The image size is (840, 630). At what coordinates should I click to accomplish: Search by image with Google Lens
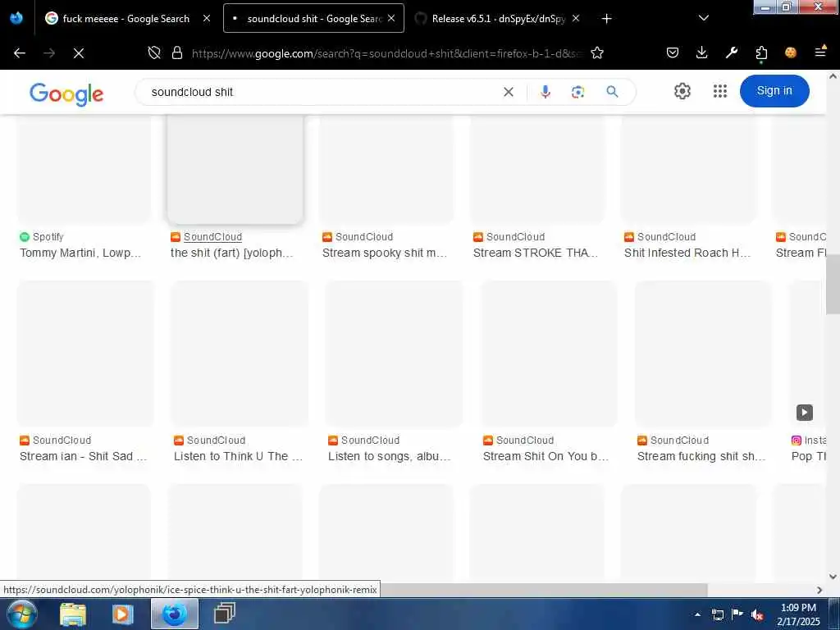(578, 92)
